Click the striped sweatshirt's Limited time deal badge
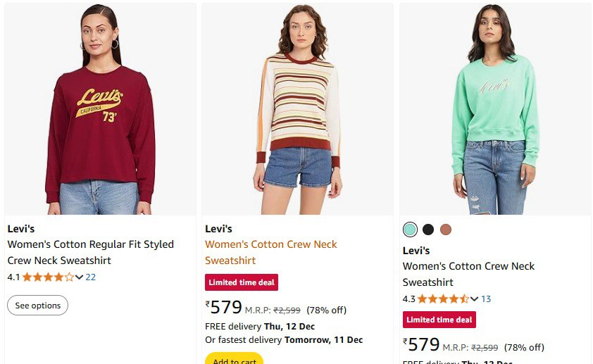The width and height of the screenshot is (593, 364). [242, 282]
